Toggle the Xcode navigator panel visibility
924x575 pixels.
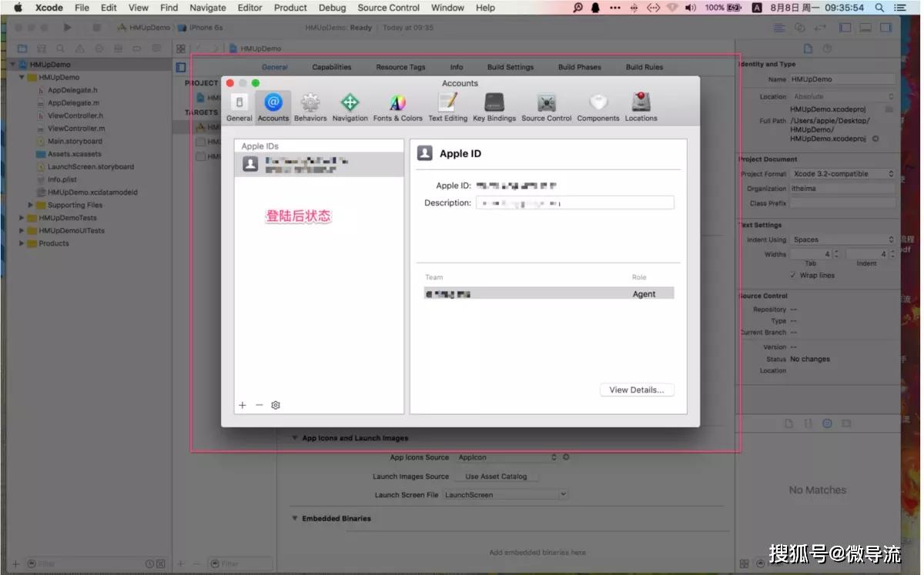[845, 27]
